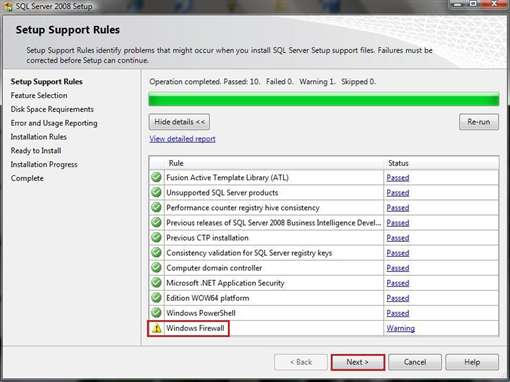510x382 pixels.
Task: Minimize the SQL Server 2008 Setup window
Action: [x=458, y=4]
